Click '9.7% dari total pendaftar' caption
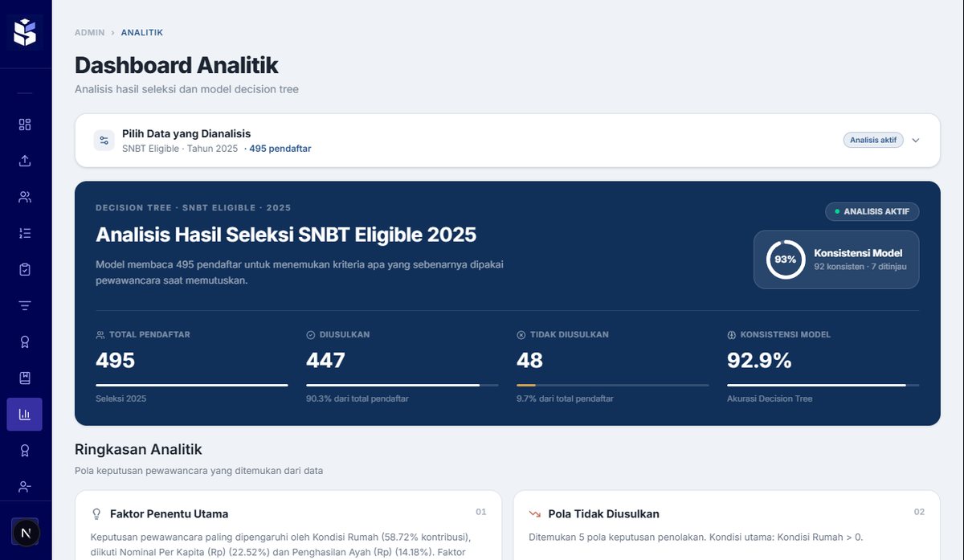The width and height of the screenshot is (964, 560). (x=565, y=399)
